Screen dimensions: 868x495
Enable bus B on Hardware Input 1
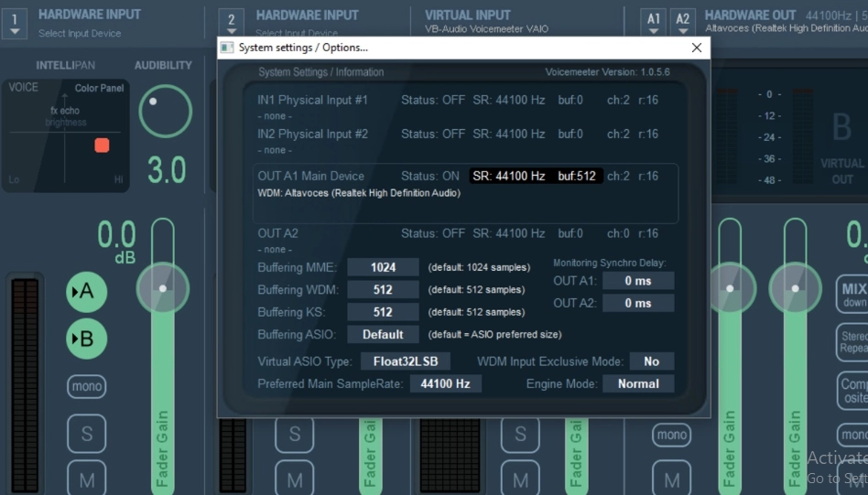(86, 339)
